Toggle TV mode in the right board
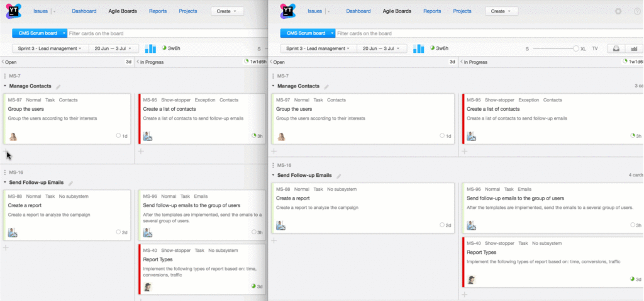This screenshot has width=644, height=301. click(595, 48)
